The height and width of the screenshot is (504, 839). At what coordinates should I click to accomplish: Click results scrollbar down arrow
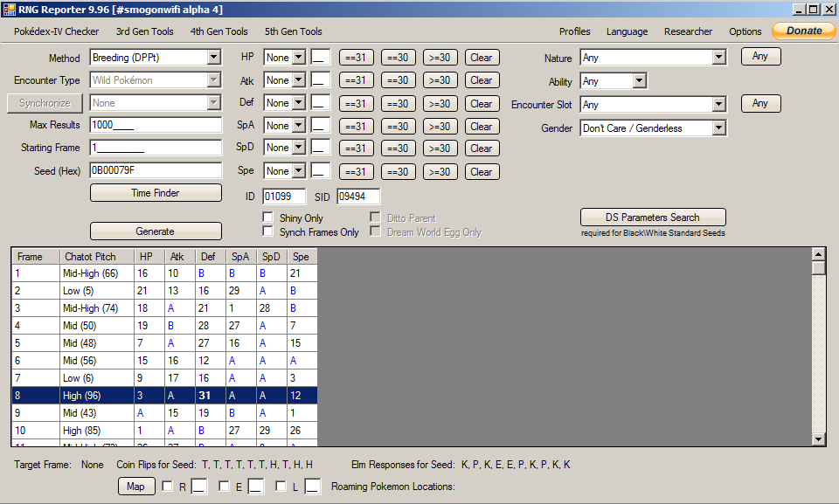819,439
